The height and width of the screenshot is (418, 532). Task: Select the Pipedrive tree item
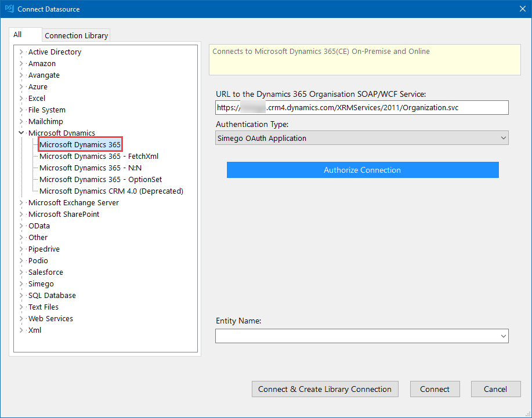[44, 249]
